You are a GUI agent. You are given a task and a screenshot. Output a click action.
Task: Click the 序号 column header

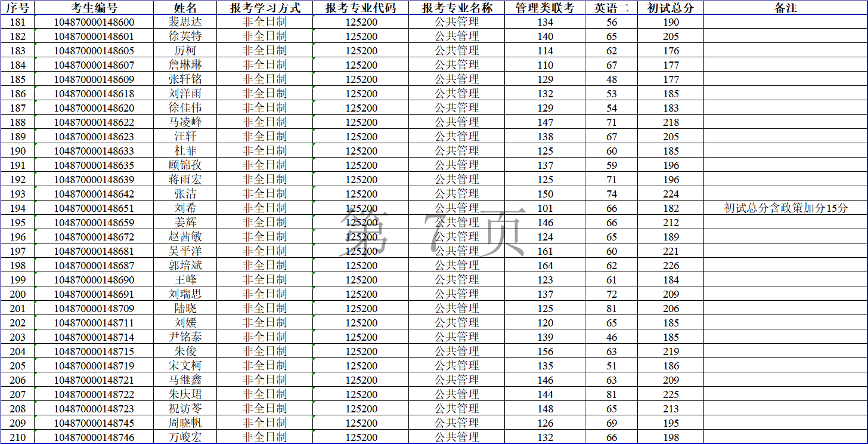point(17,8)
